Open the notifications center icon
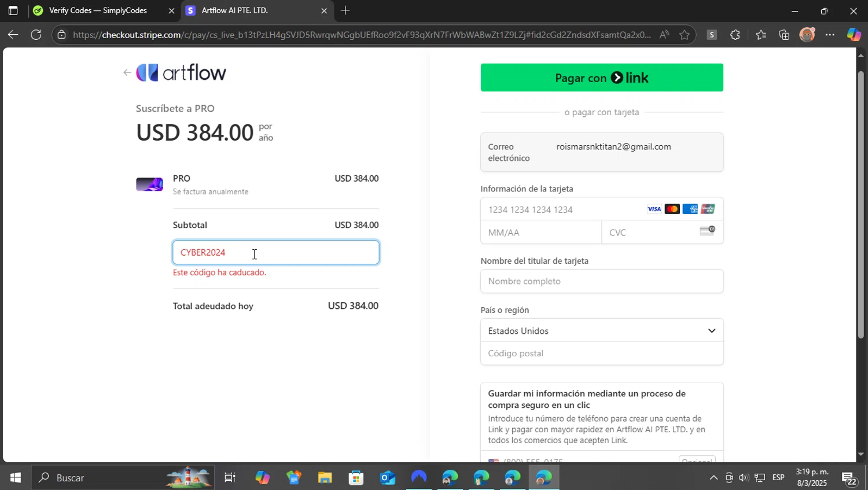The width and height of the screenshot is (868, 490). pyautogui.click(x=849, y=478)
